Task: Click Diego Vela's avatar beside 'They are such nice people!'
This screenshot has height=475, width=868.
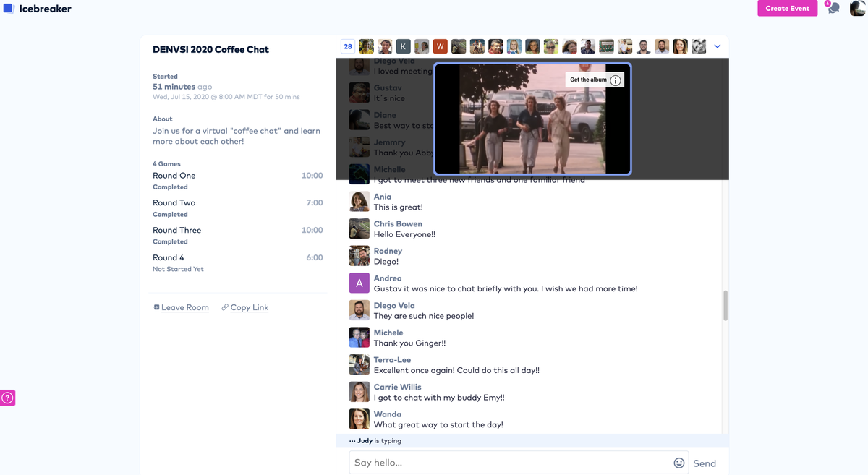Action: pyautogui.click(x=359, y=310)
